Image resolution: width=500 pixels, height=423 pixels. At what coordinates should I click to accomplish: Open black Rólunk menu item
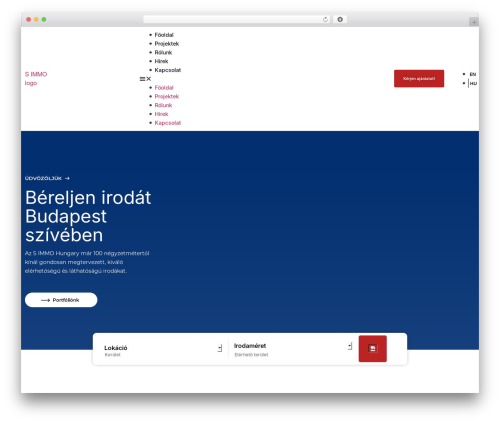coord(163,53)
